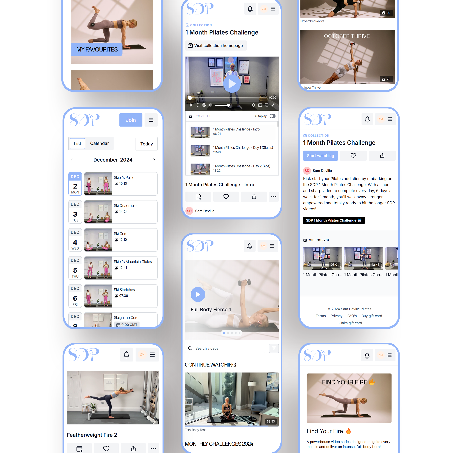Toggle the Calendar view on December 2024 schedule

(x=99, y=143)
